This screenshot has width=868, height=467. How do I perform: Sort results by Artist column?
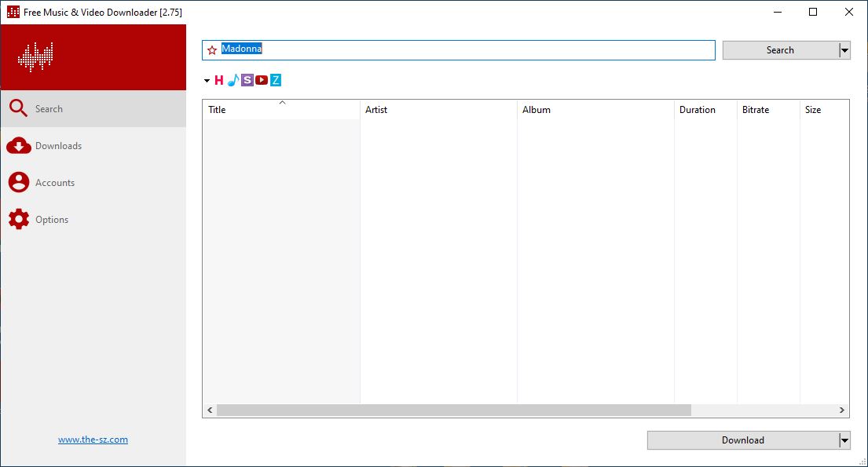coord(438,110)
